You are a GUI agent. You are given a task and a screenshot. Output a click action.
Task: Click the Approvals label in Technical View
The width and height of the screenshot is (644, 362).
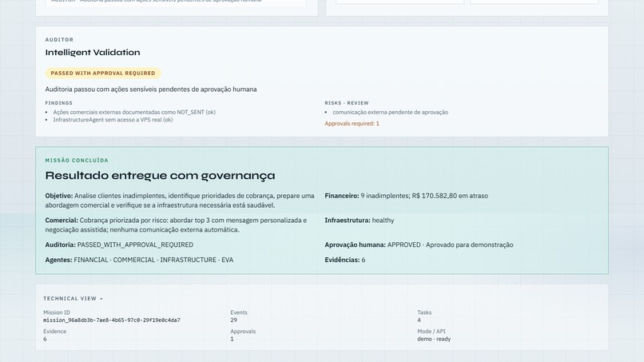pos(243,331)
